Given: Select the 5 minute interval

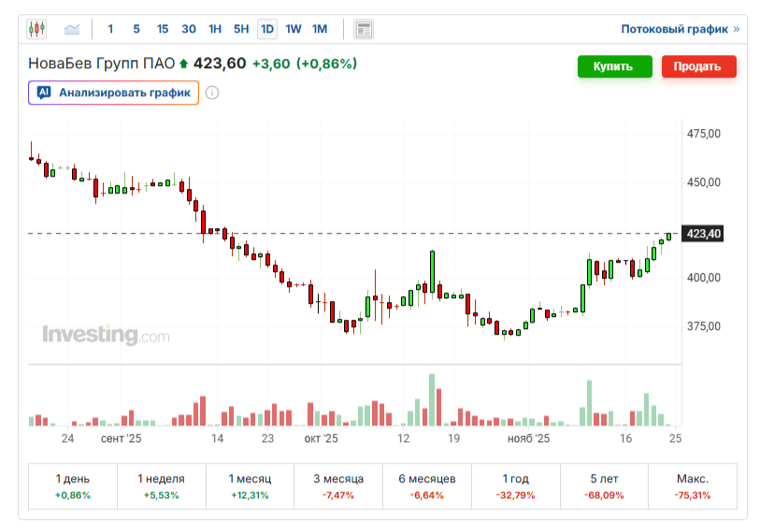Looking at the screenshot, I should pos(136,29).
